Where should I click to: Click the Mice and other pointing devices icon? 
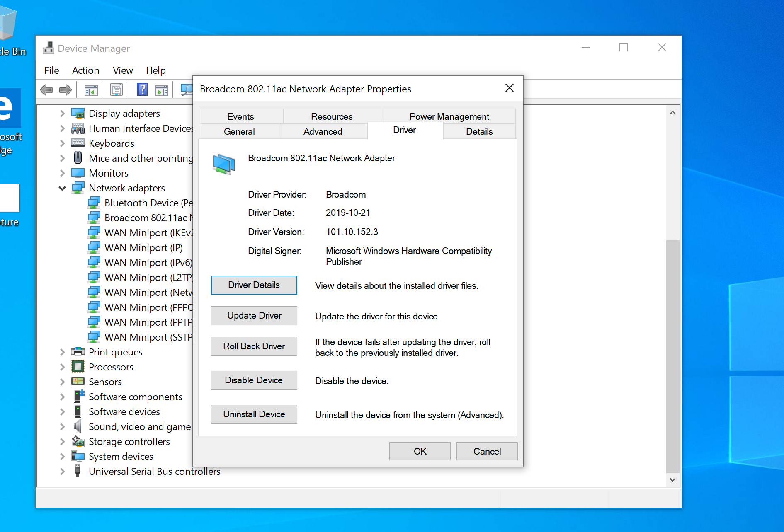[78, 158]
